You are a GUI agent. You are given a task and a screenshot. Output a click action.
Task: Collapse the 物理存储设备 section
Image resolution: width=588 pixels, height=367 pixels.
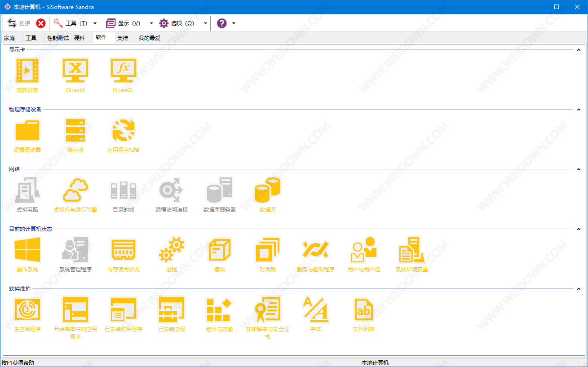(579, 110)
